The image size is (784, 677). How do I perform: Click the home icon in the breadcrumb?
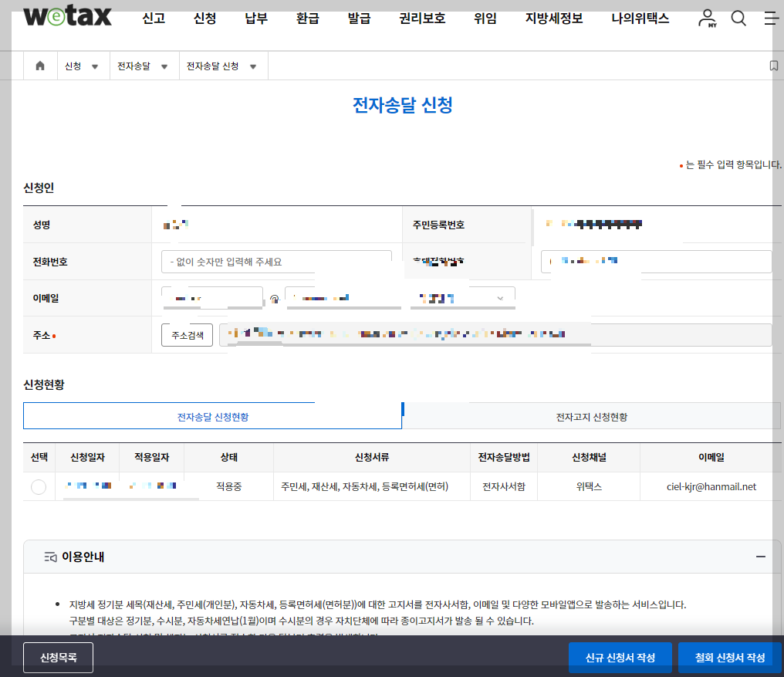(x=40, y=66)
